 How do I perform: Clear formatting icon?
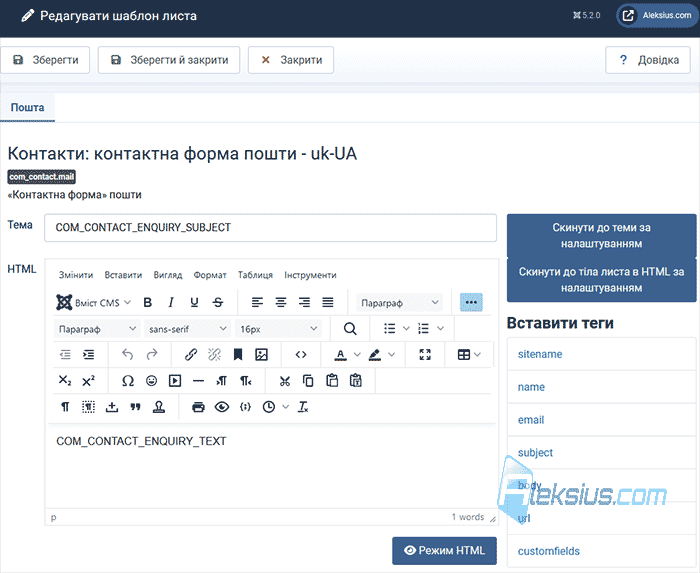pos(303,407)
